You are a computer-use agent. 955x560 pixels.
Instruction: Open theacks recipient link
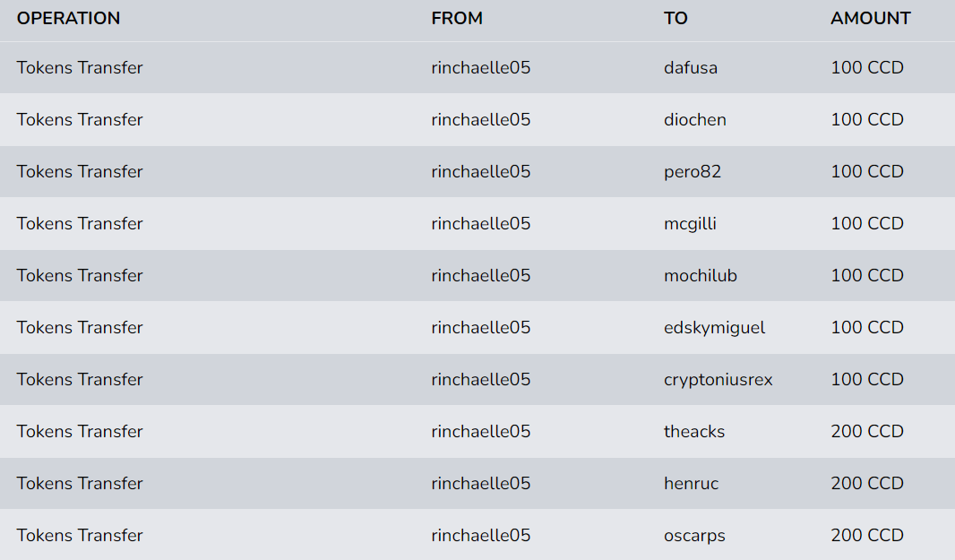coord(694,432)
